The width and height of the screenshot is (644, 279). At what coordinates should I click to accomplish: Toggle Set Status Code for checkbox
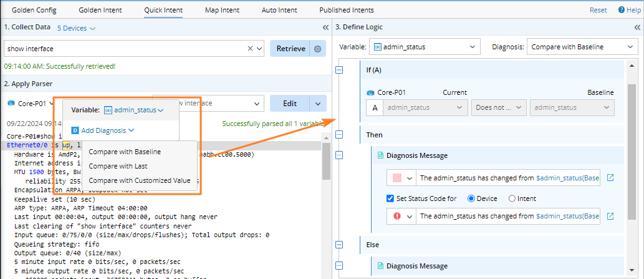click(x=391, y=198)
